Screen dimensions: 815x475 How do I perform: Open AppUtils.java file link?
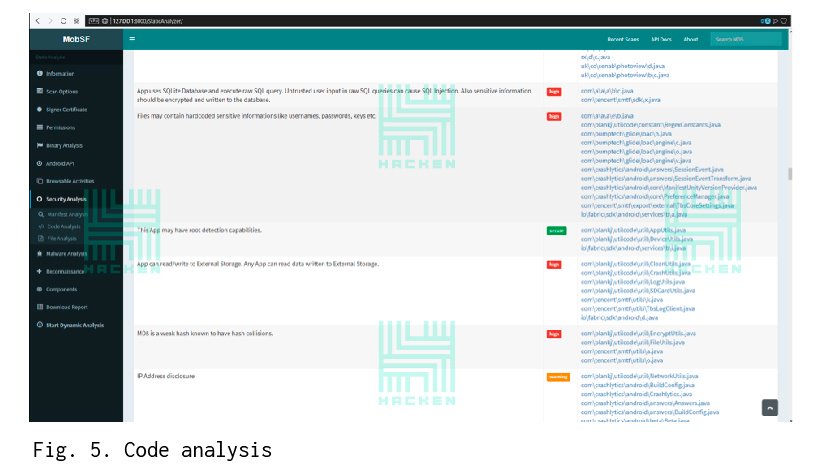click(x=633, y=230)
